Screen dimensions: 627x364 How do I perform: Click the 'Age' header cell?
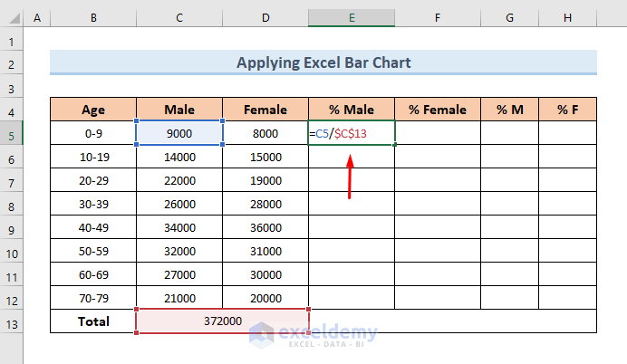coord(93,109)
